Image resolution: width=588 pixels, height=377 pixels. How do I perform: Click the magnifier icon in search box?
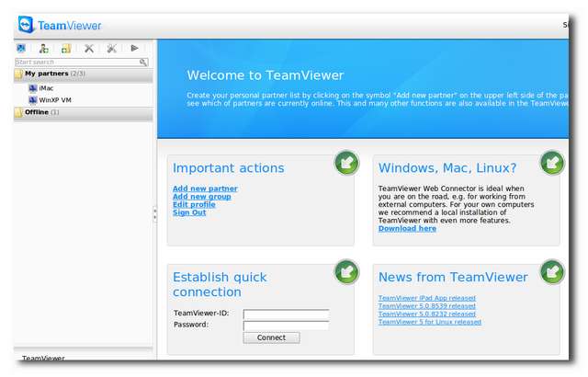tap(143, 63)
